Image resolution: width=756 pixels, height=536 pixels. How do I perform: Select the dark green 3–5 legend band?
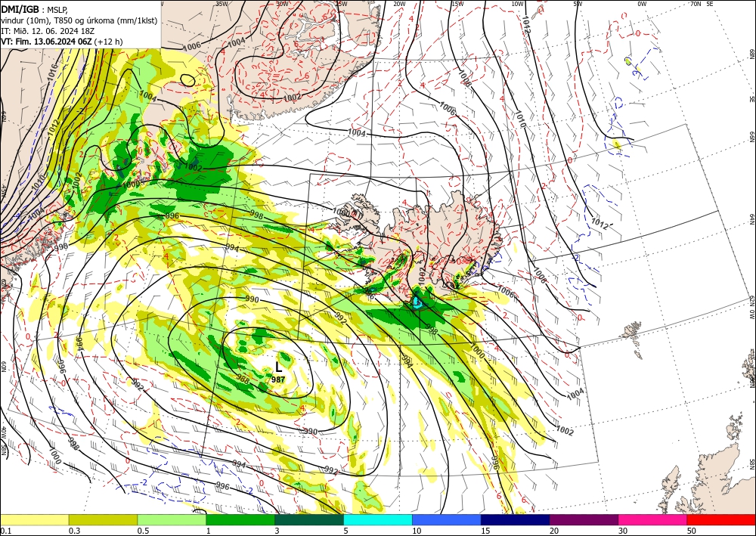[309, 519]
